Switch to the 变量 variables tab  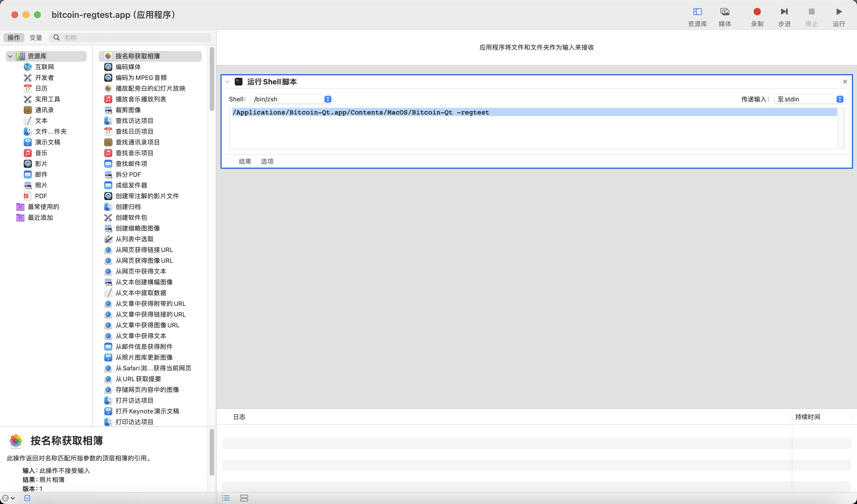click(36, 37)
